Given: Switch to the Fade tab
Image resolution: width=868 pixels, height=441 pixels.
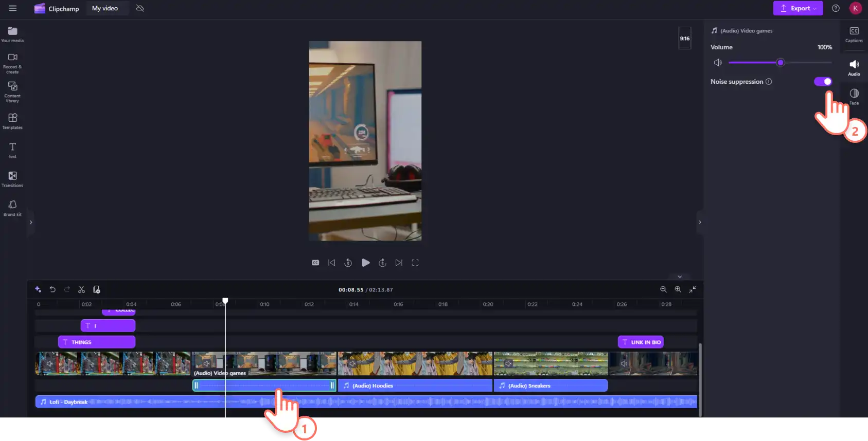Looking at the screenshot, I should (x=854, y=97).
